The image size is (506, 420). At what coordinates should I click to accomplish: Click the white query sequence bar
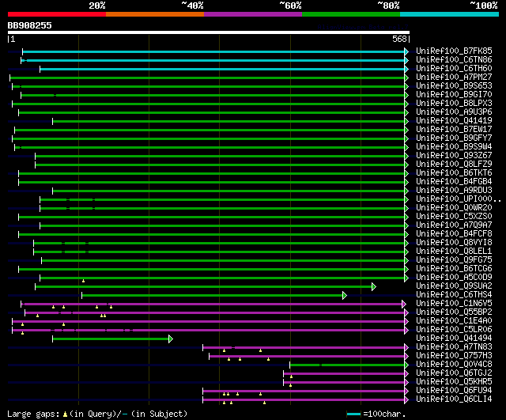click(209, 32)
